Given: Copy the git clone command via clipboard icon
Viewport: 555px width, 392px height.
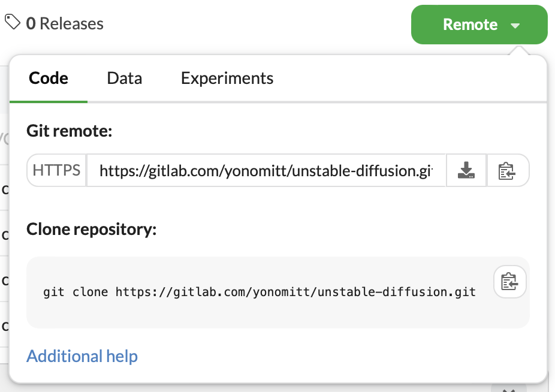Looking at the screenshot, I should 509,282.
